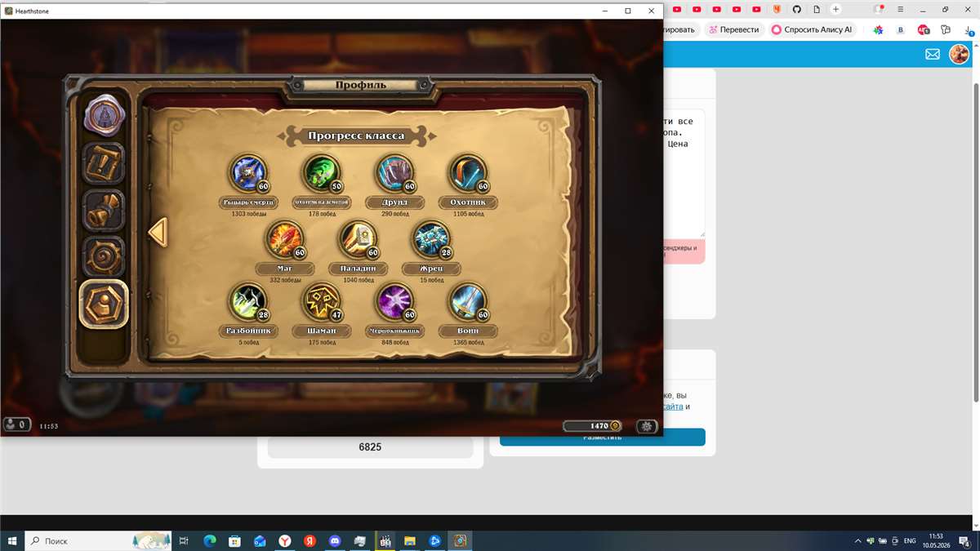980x551 pixels.
Task: Click the blue 'Разместить' button in browser
Action: [x=603, y=438]
